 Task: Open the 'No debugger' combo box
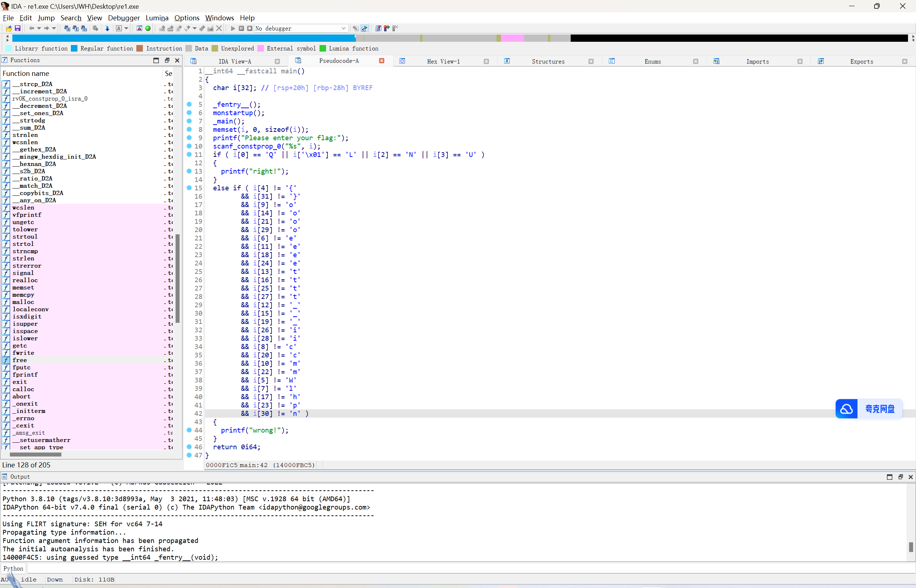click(301, 28)
